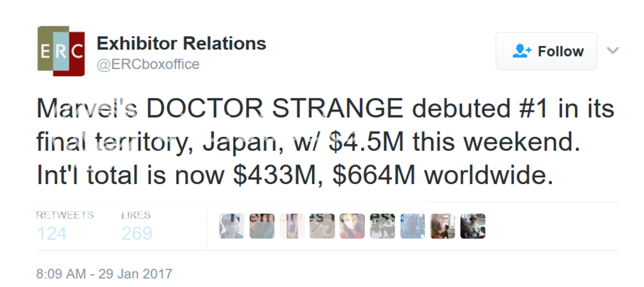Click the eighth liker avatar thumbnail
644x287 pixels.
point(443,226)
